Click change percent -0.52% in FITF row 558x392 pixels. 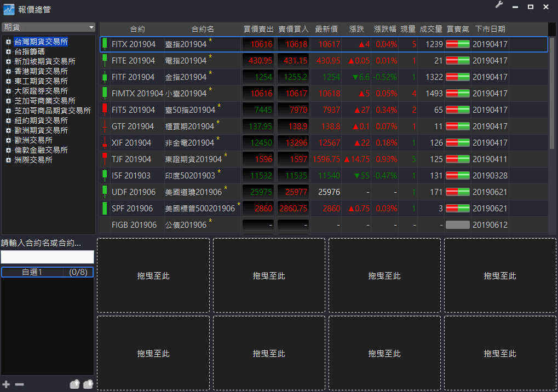(385, 77)
